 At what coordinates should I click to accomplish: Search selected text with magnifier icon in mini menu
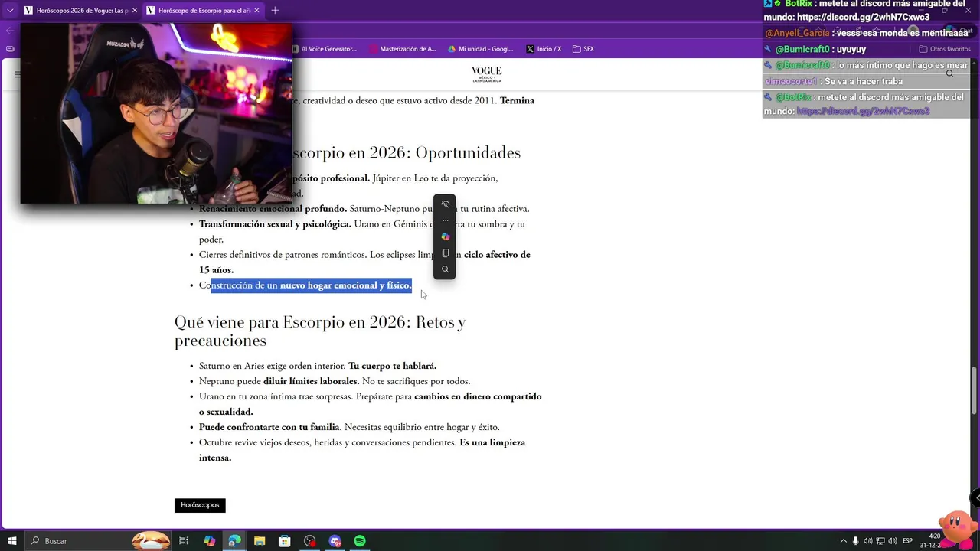tap(445, 269)
